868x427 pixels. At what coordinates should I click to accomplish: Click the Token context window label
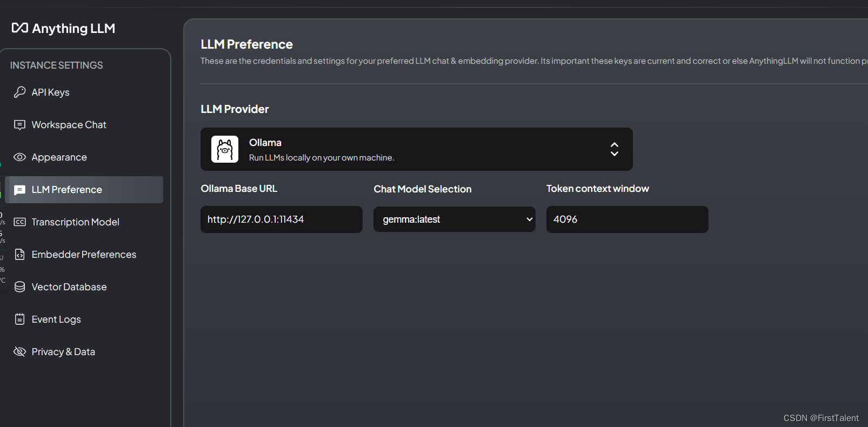598,189
